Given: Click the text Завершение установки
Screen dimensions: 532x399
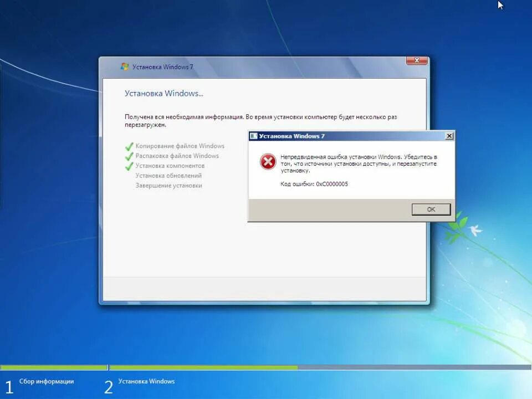Looking at the screenshot, I should click(168, 185).
